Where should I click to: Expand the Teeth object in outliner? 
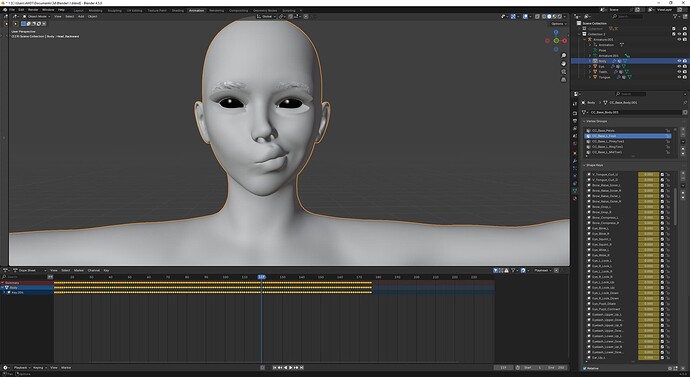[590, 72]
